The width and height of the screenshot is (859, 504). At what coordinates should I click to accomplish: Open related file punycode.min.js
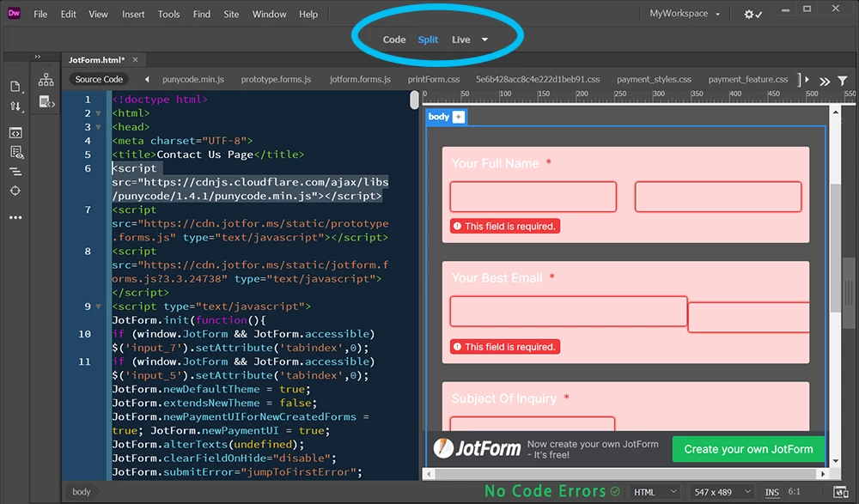pyautogui.click(x=192, y=80)
